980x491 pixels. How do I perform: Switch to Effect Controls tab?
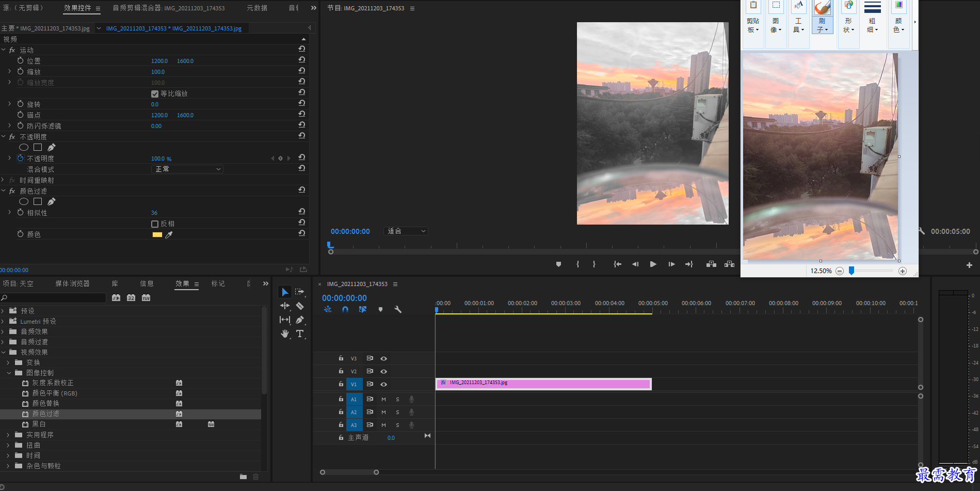[x=77, y=8]
